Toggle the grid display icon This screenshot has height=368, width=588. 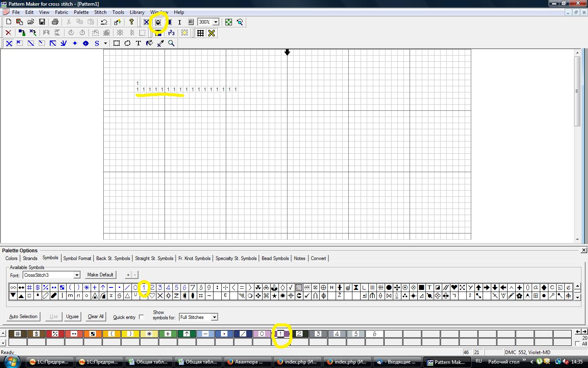(200, 33)
